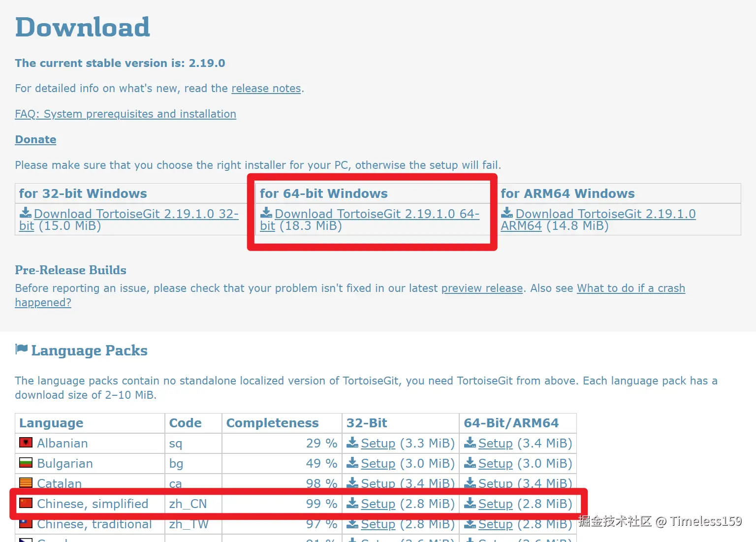This screenshot has width=756, height=542.
Task: Click the Chinese simplified flag icon
Action: pos(26,503)
